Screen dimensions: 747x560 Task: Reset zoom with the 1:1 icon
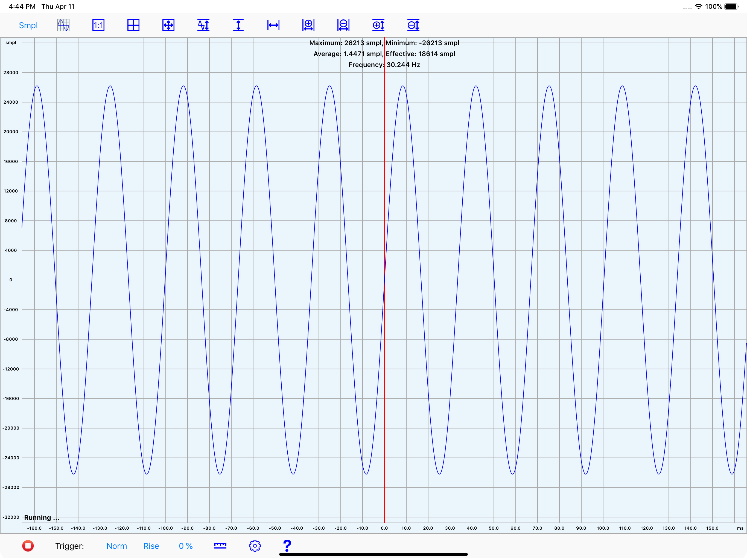[x=98, y=25]
